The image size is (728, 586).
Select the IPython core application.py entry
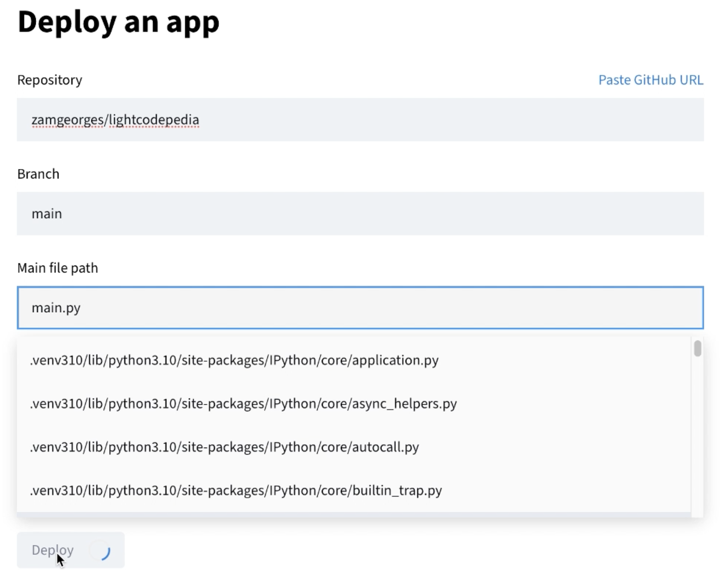(234, 360)
